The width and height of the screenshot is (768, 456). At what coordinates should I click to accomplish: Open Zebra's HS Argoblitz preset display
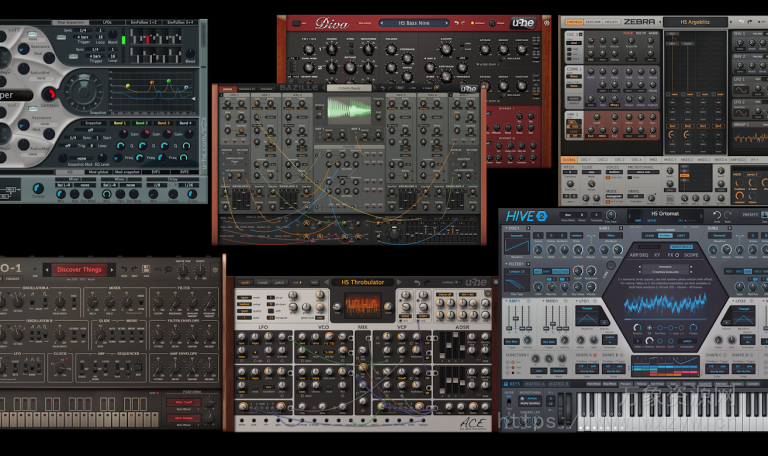(695, 22)
